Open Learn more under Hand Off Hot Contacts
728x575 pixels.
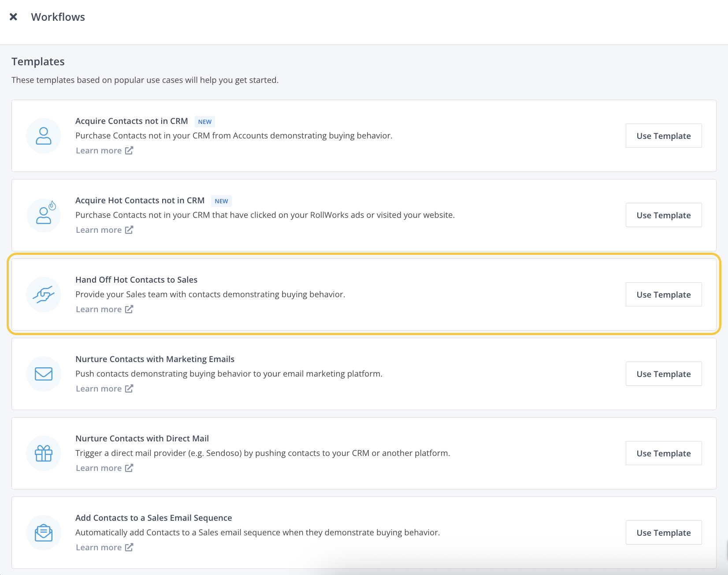(99, 309)
